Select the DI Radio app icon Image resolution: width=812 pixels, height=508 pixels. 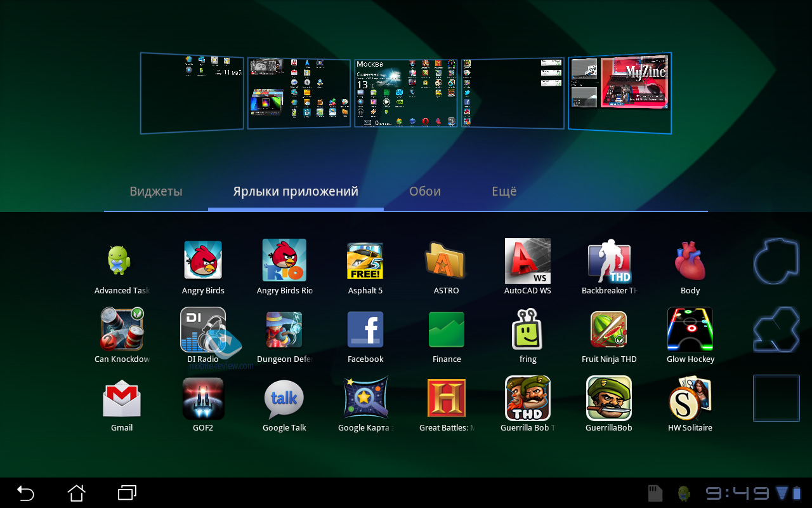(x=203, y=329)
